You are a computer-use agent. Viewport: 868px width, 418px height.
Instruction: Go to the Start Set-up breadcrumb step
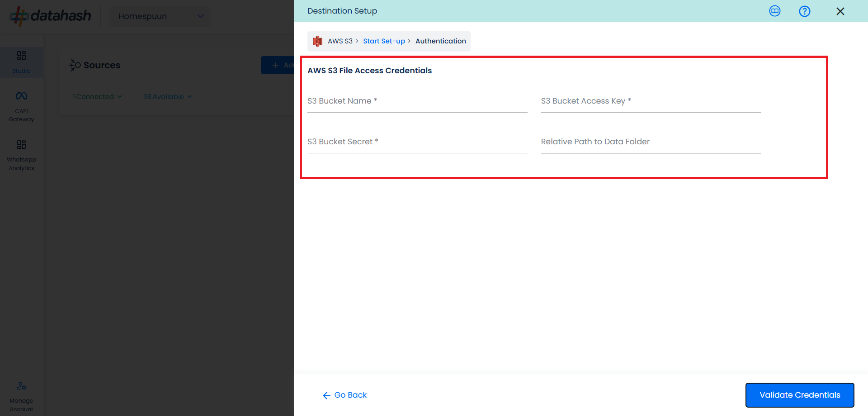[x=384, y=41]
